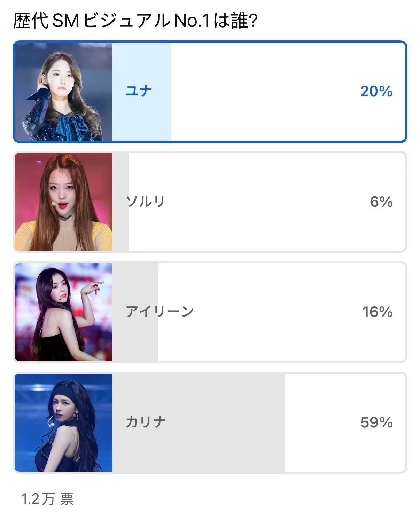The width and height of the screenshot is (420, 518).
Task: Click the 6% result percentage
Action: [x=381, y=202]
